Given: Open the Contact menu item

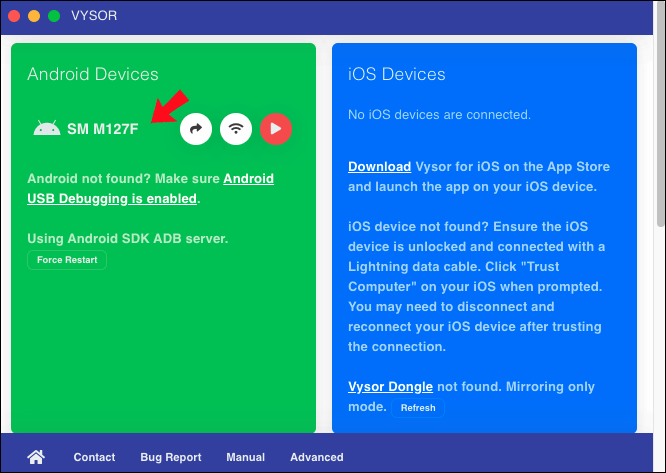Looking at the screenshot, I should point(94,457).
